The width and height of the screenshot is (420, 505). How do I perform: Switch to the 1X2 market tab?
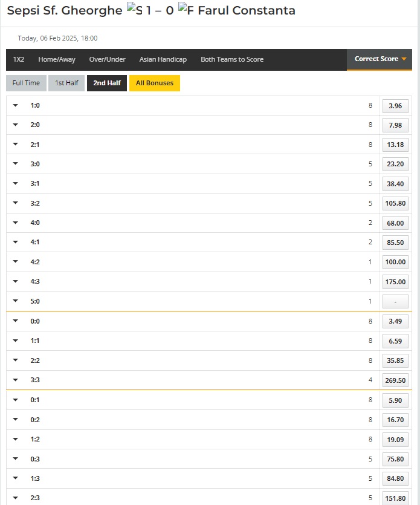click(x=19, y=59)
